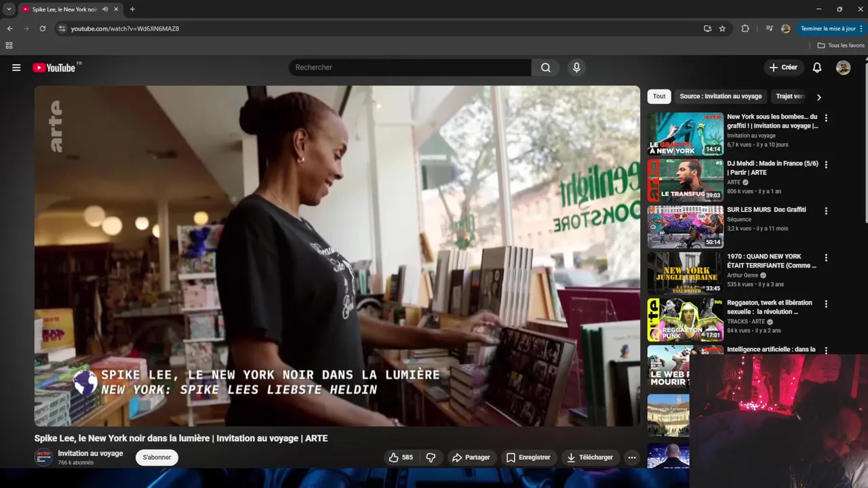Open New York Jungle Urbaine thumbnail
Screen dimensions: 868x488
[x=686, y=273]
